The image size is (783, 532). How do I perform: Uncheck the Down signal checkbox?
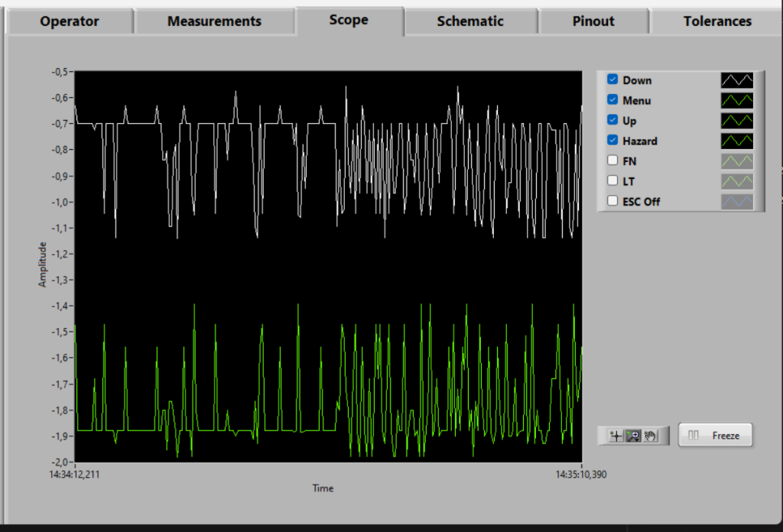[x=612, y=79]
